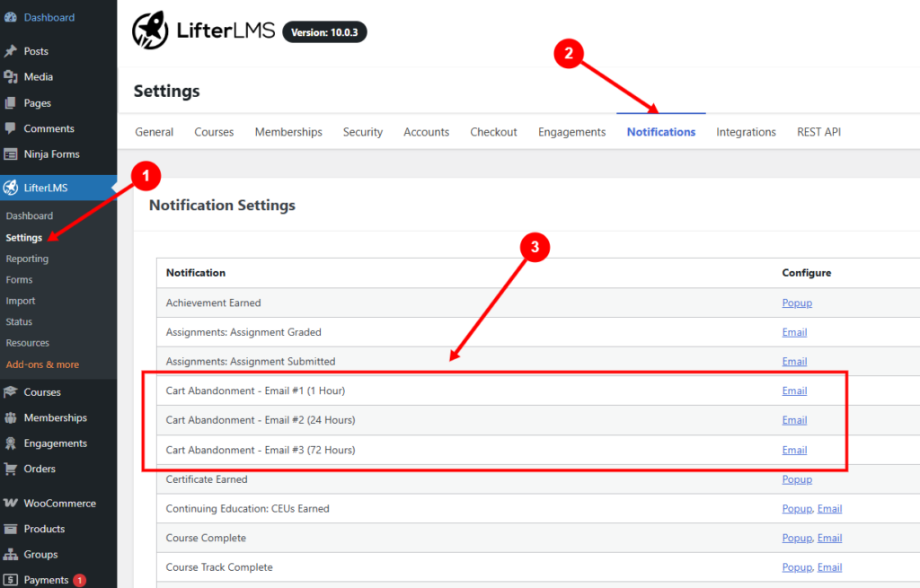Click the Ninja Forms icon
Screen dimensions: 920x588
[10, 154]
